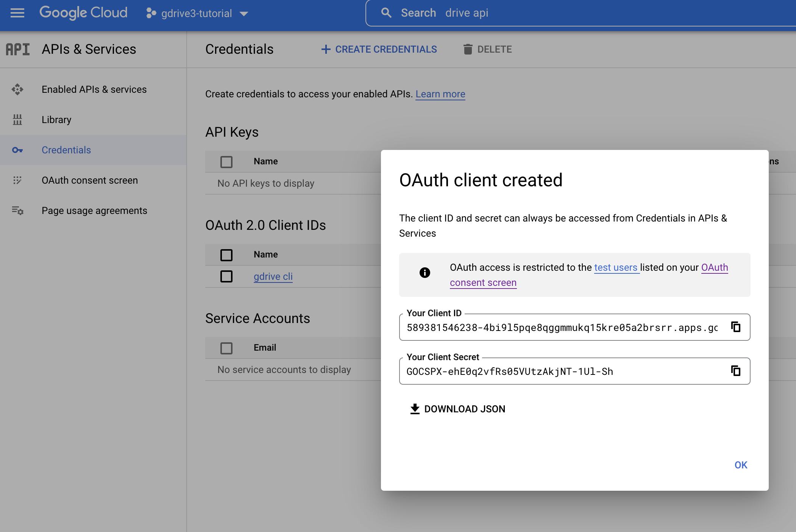Click the API logo icon in sidebar

click(x=17, y=49)
